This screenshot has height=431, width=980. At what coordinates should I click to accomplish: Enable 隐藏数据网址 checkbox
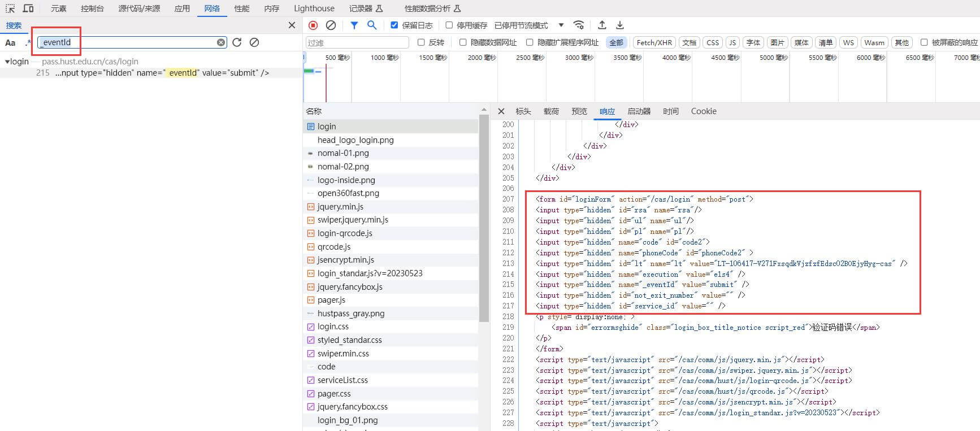463,42
